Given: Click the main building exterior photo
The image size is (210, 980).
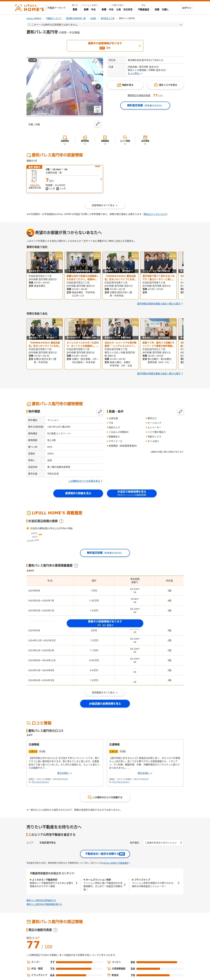Looking at the screenshot, I should (x=64, y=87).
